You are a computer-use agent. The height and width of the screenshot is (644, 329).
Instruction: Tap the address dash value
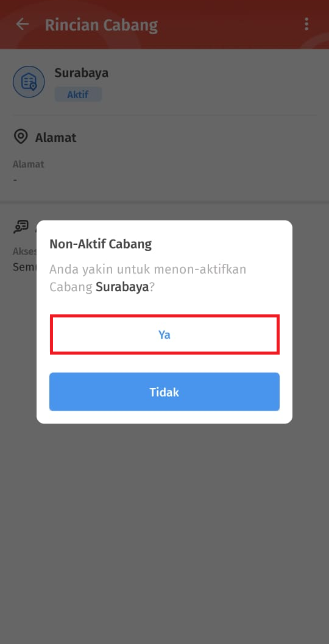[15, 180]
